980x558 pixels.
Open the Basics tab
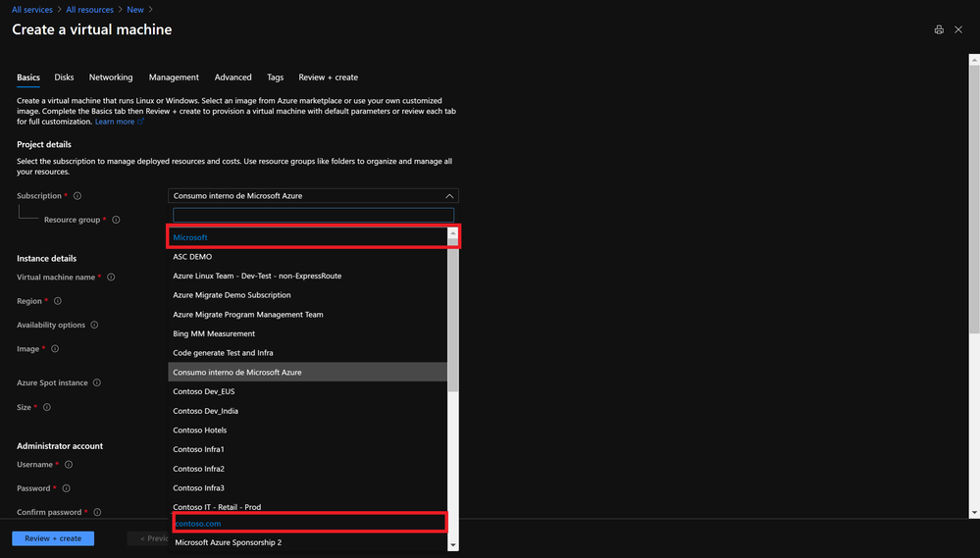coord(28,77)
